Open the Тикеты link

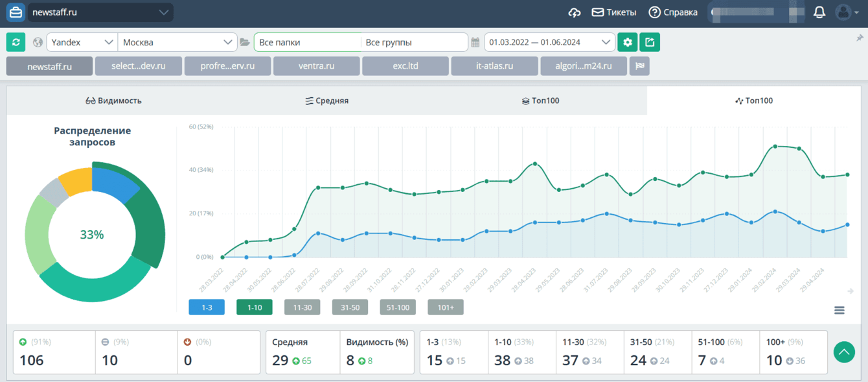tap(613, 12)
